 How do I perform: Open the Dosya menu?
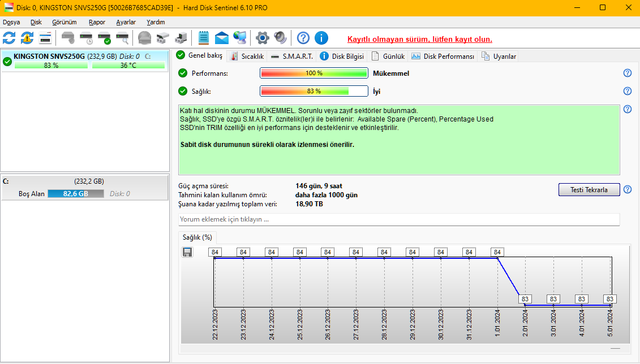(x=11, y=22)
